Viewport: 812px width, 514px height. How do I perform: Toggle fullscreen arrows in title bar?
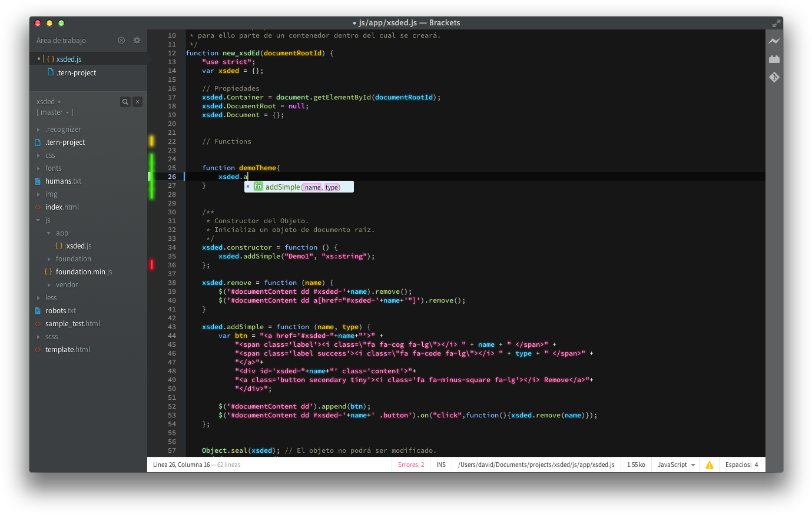[x=776, y=24]
